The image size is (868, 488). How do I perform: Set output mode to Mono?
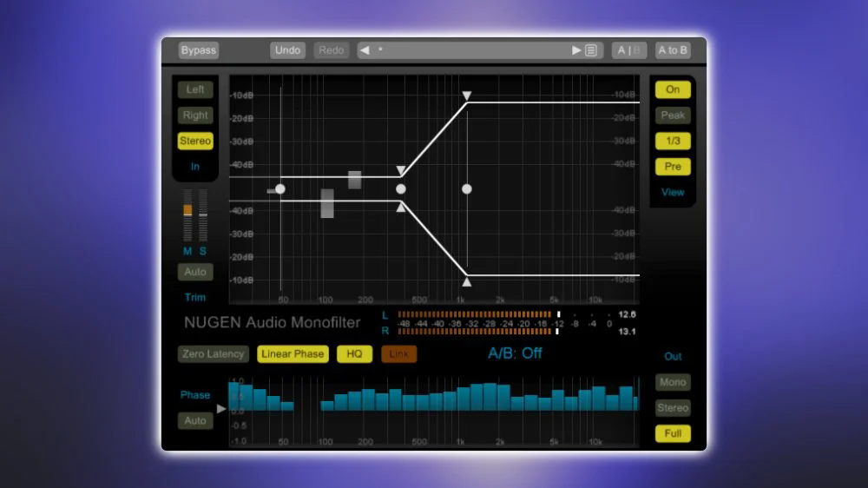[x=673, y=382]
